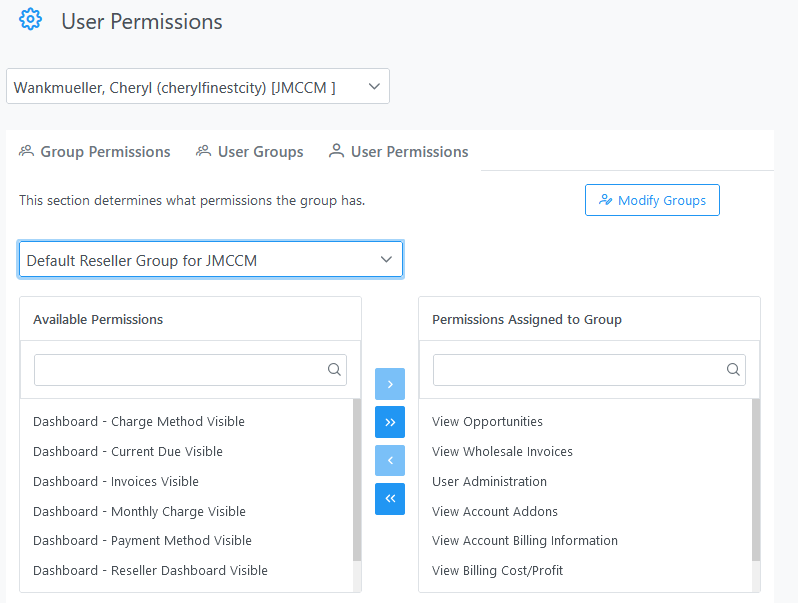
Task: Open the User Permissions tab
Action: [398, 152]
